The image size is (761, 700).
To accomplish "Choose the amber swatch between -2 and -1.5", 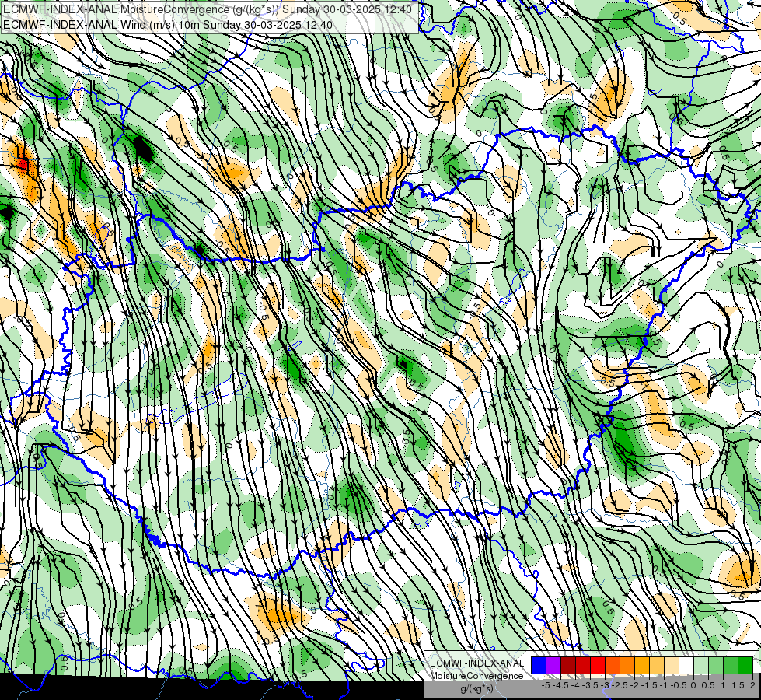I will (x=642, y=665).
